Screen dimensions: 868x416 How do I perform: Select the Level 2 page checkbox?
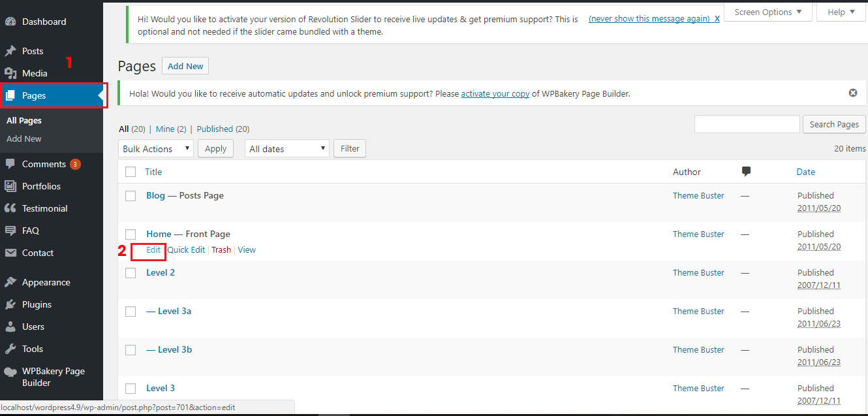pos(131,272)
